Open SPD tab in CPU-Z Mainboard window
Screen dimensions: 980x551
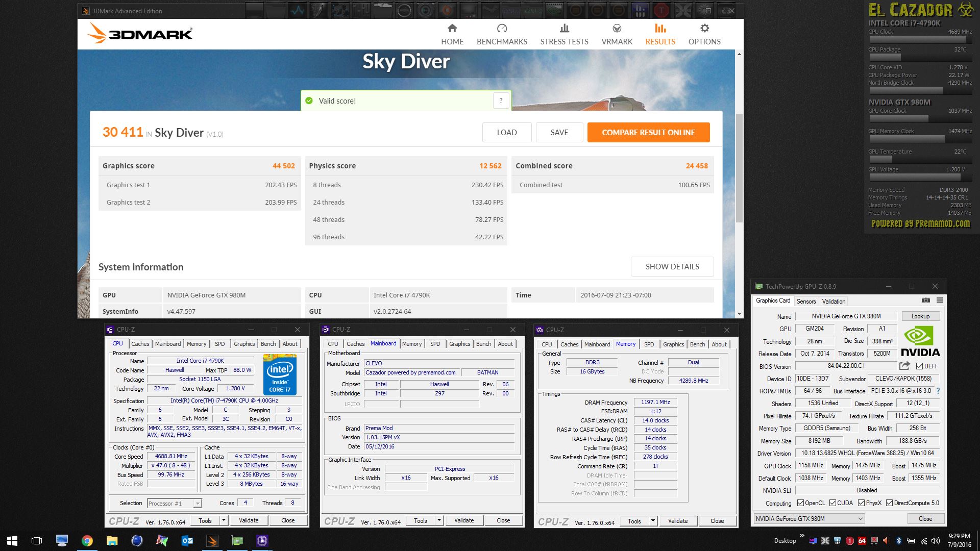[x=435, y=344]
